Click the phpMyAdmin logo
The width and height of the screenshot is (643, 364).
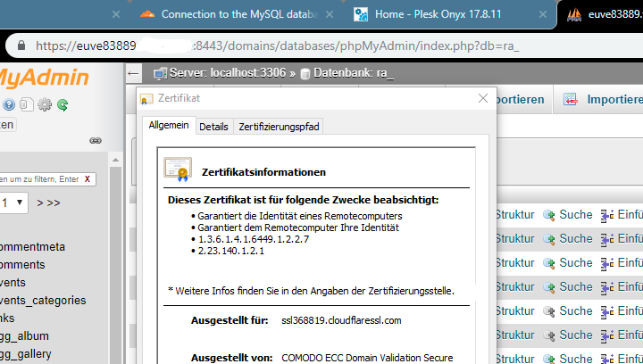click(43, 78)
